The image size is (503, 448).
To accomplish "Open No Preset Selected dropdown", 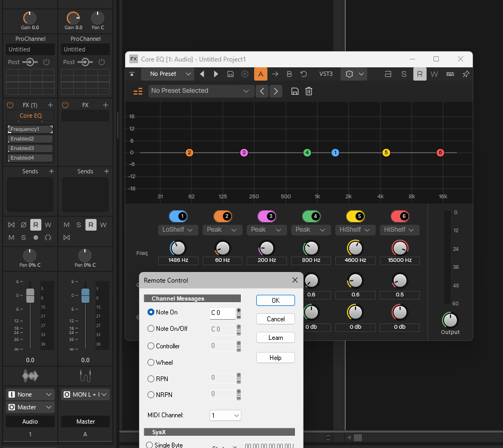I will pos(201,91).
